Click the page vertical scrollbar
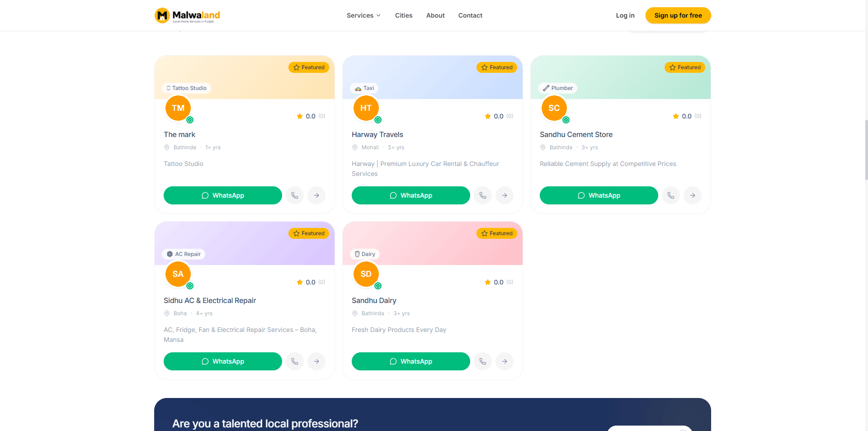This screenshot has width=868, height=431. tap(866, 149)
